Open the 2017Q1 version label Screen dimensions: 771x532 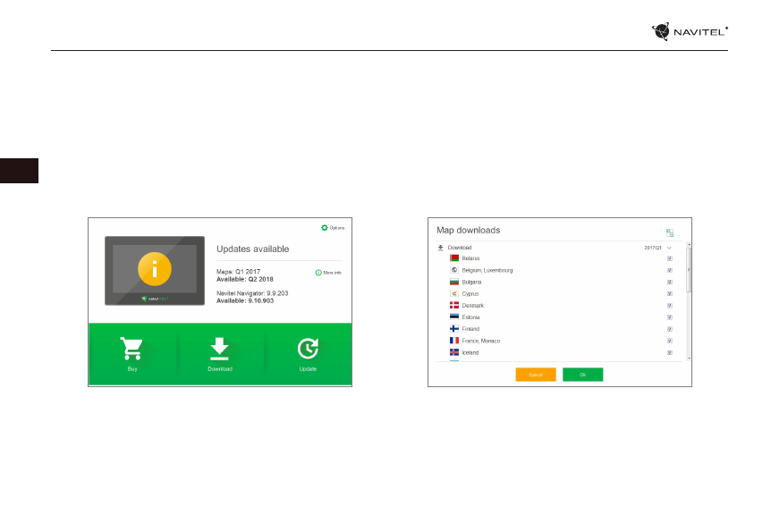651,248
